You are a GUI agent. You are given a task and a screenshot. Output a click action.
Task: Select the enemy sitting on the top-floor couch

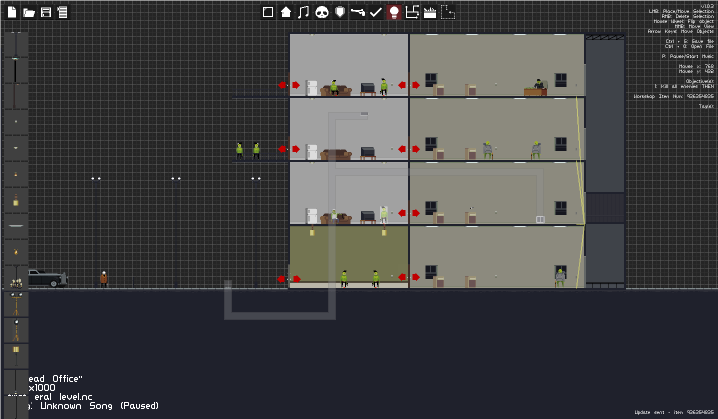click(334, 87)
